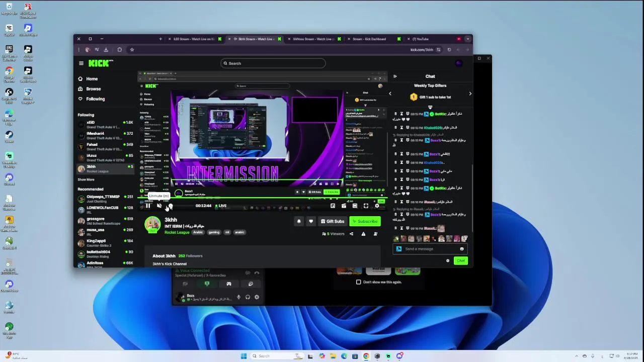The width and height of the screenshot is (644, 362).
Task: Follow 3khh with the heart button
Action: (311, 221)
